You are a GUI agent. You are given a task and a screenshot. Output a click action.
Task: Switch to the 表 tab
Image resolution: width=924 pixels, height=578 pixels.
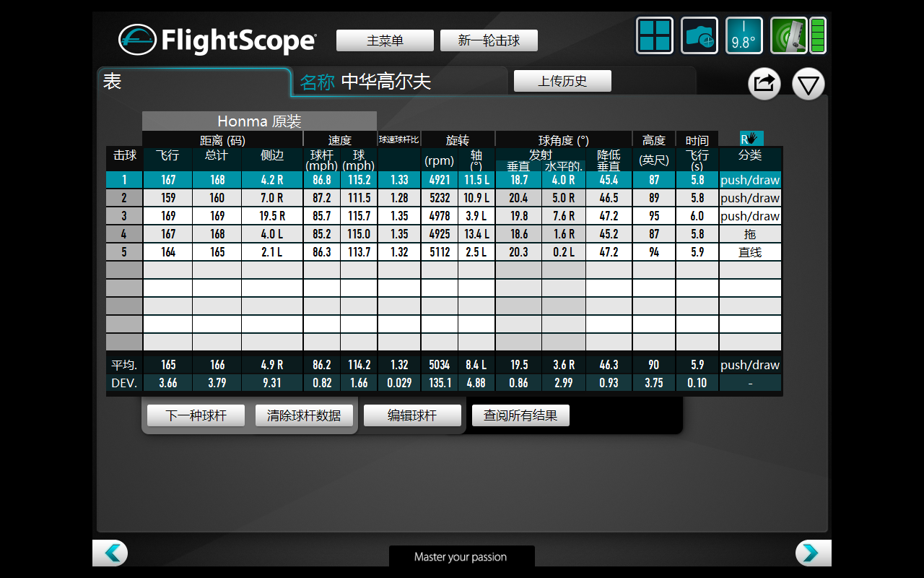point(193,82)
